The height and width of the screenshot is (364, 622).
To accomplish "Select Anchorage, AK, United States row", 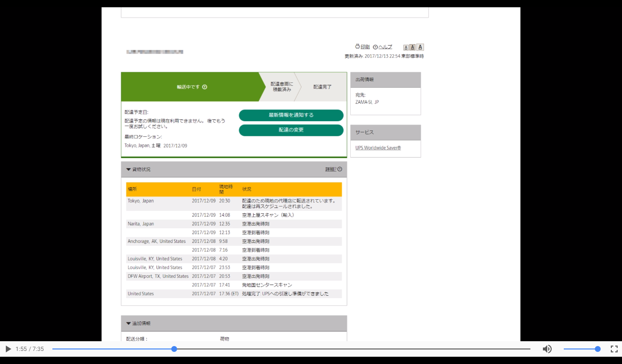I will [x=234, y=241].
